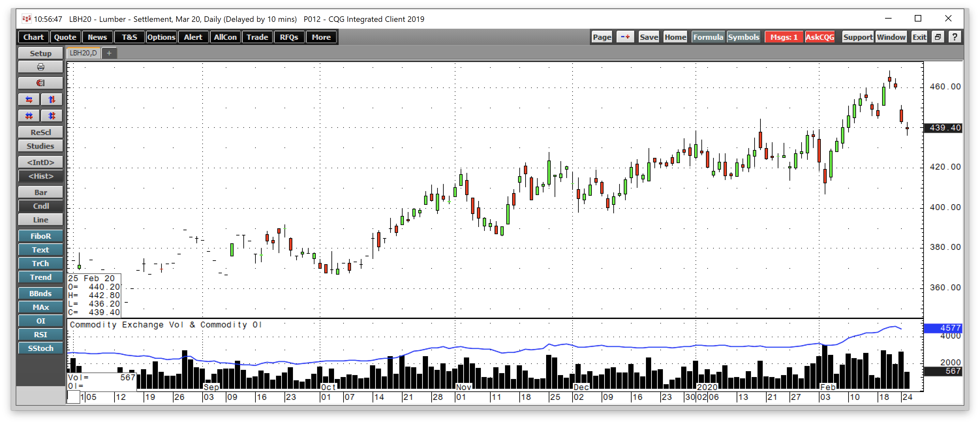Click the vertical compress arrows icon
The image size is (980, 424).
tap(52, 115)
